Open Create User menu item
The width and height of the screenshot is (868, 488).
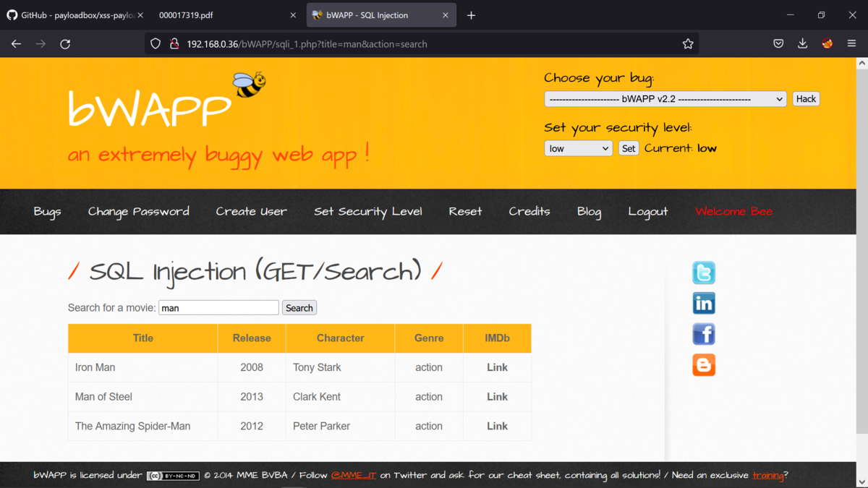point(252,212)
